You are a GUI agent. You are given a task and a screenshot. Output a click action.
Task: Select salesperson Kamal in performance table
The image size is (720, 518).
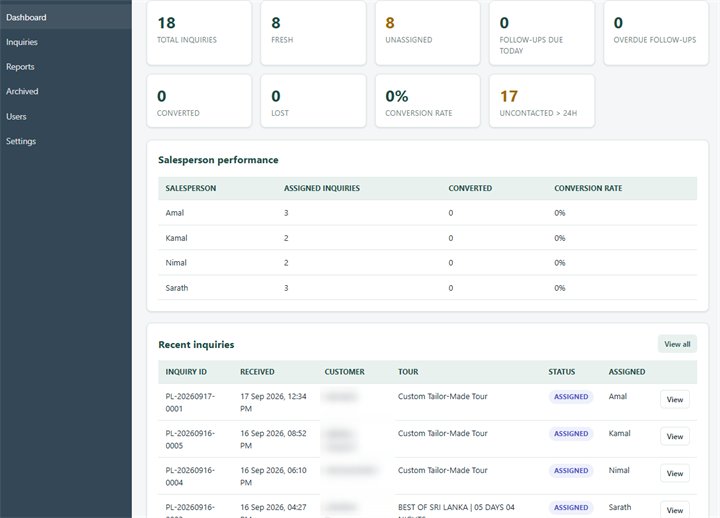click(x=176, y=238)
